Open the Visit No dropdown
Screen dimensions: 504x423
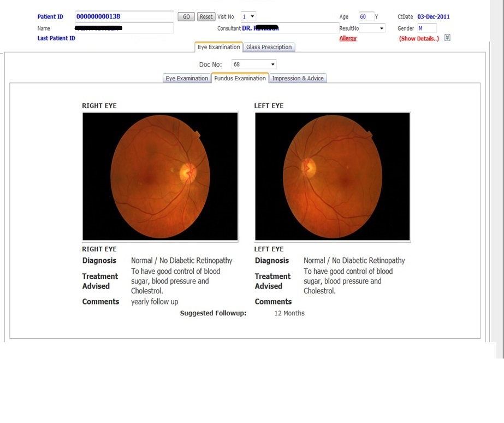248,16
